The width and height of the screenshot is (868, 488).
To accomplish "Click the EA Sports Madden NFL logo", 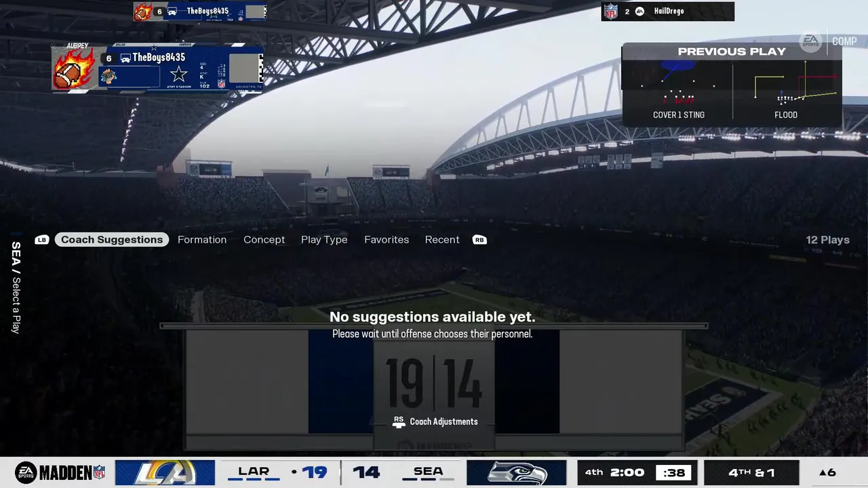I will pyautogui.click(x=60, y=472).
